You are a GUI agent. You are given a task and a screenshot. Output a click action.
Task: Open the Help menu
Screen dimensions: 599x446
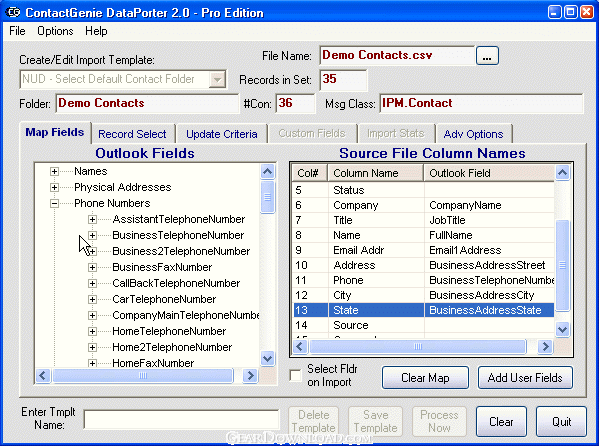coord(96,31)
